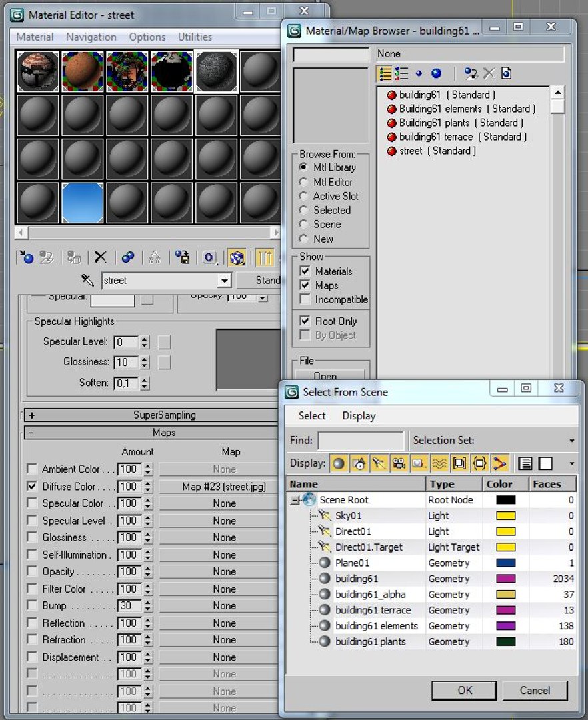Open Utilities menu
Image resolution: width=588 pixels, height=720 pixels.
[x=195, y=37]
